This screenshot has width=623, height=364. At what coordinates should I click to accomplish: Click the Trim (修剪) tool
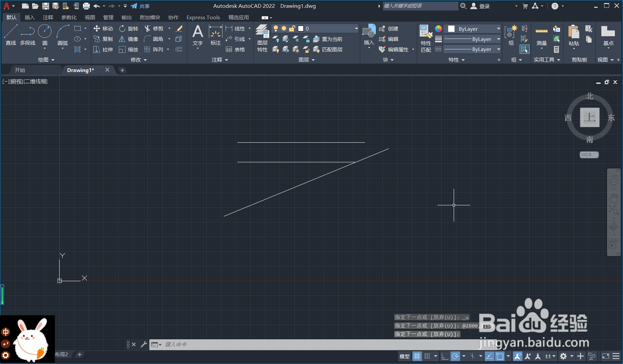154,29
